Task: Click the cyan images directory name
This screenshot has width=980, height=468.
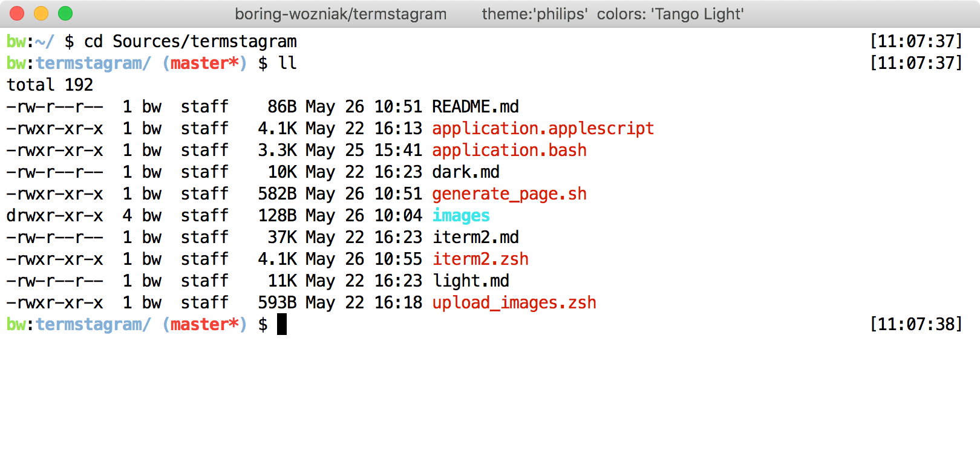Action: point(461,216)
